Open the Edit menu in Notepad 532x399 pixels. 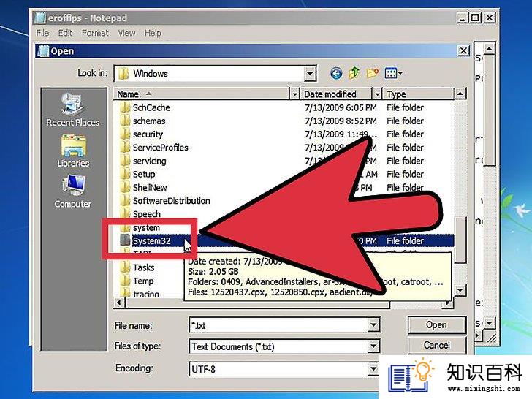coord(65,33)
